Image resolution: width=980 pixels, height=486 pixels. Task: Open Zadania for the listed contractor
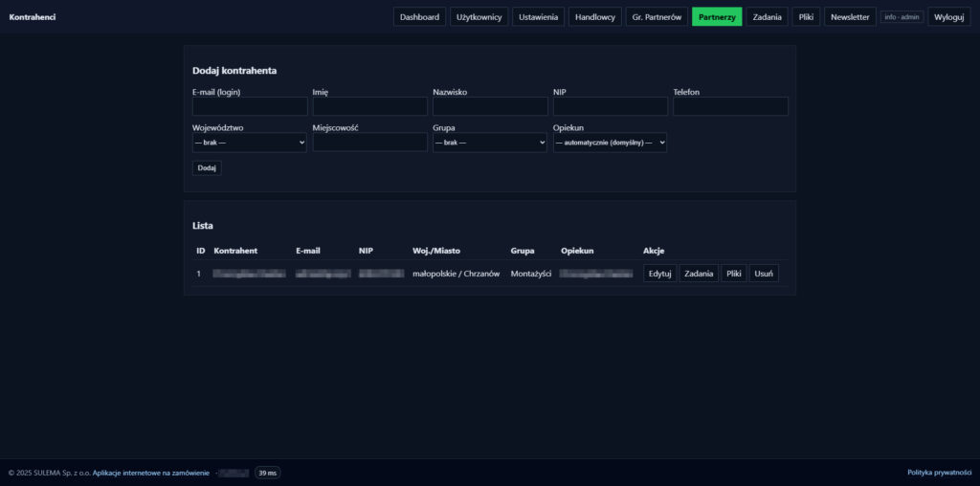pos(699,274)
